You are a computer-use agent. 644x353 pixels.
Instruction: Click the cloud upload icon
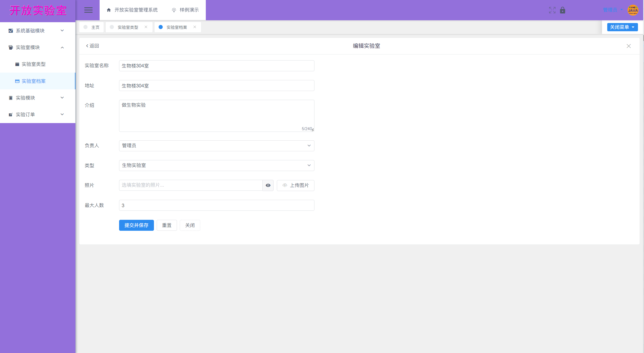(285, 185)
